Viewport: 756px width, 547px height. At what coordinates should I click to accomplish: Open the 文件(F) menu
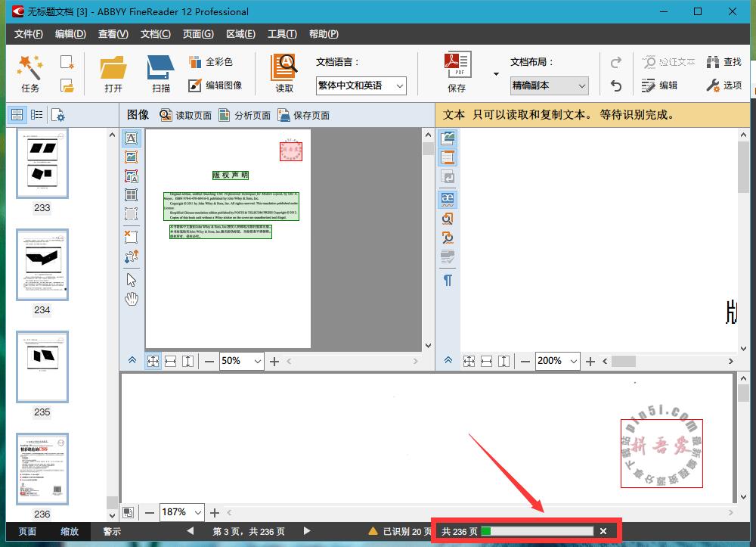point(29,34)
